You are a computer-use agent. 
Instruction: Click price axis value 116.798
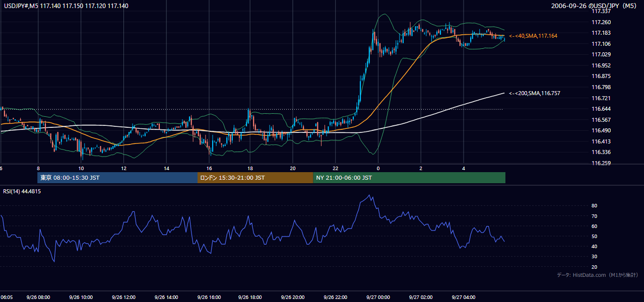(x=601, y=87)
